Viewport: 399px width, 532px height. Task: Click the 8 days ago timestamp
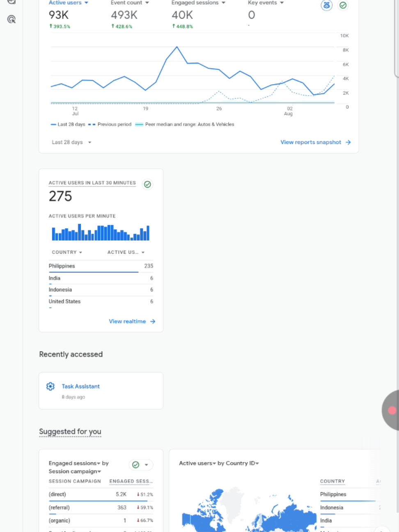pos(73,397)
